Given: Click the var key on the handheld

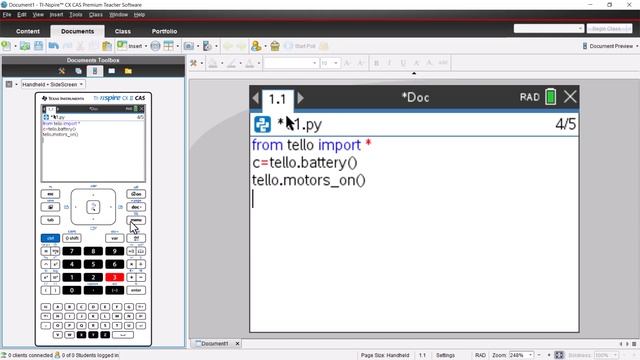Looking at the screenshot, I should pyautogui.click(x=115, y=238).
